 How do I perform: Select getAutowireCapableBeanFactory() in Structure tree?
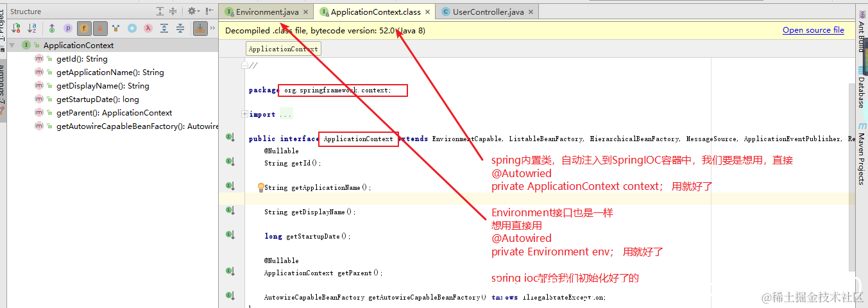[x=137, y=126]
